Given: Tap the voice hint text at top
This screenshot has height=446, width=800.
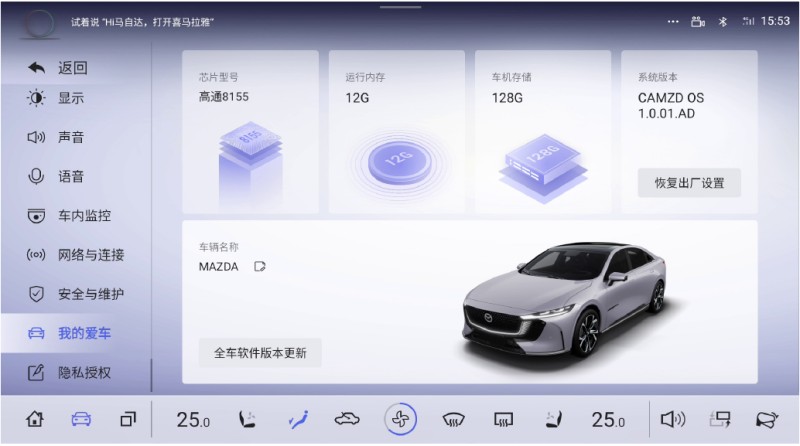Looking at the screenshot, I should [142, 22].
